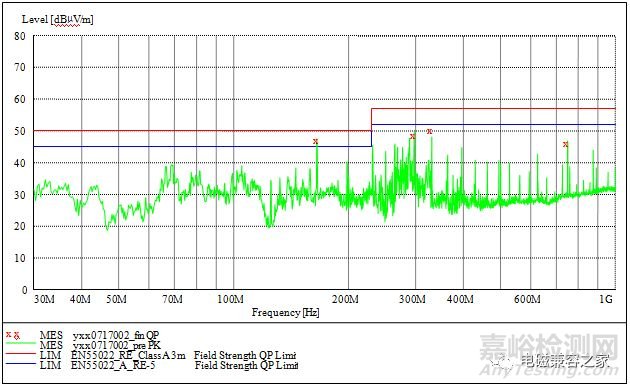630x388 pixels.
Task: Select EN55022_A_RE-5 limit legend text
Action: tap(113, 365)
